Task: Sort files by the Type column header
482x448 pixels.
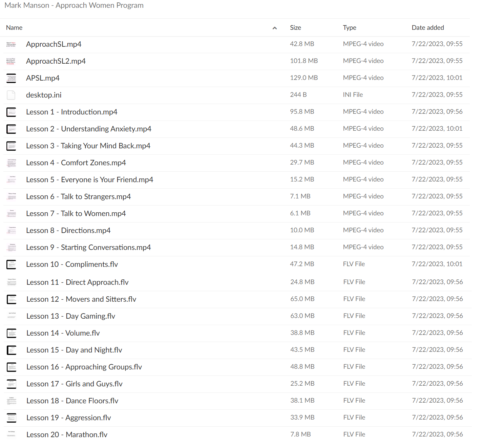Action: pyautogui.click(x=350, y=28)
